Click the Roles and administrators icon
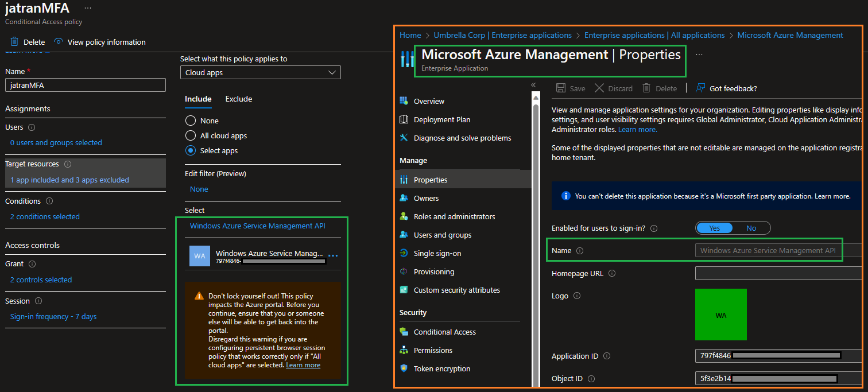 point(404,216)
